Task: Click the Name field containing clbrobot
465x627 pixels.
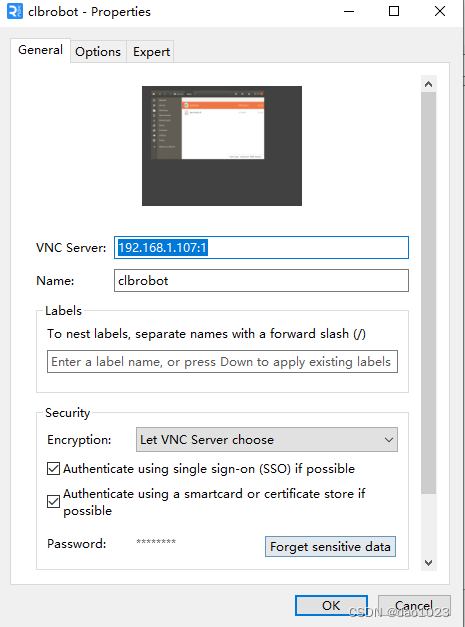Action: tap(261, 280)
